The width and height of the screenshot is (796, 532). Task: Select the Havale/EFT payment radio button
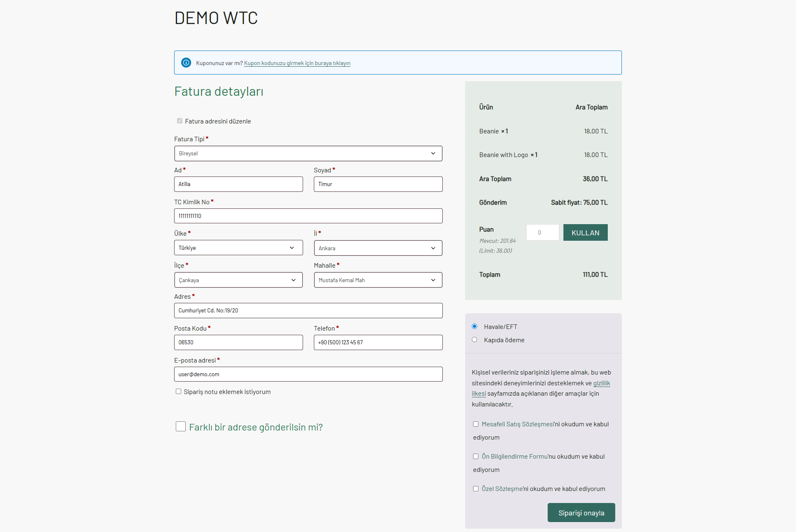(475, 326)
